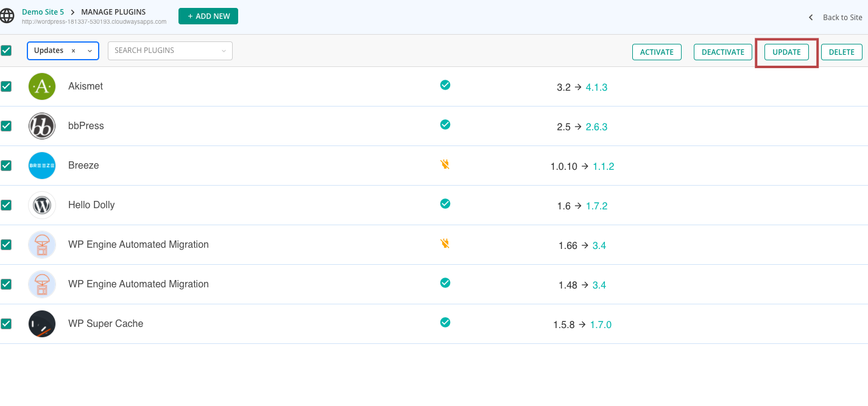Uncheck the Akismet checkbox
The height and width of the screenshot is (406, 868).
pos(6,86)
